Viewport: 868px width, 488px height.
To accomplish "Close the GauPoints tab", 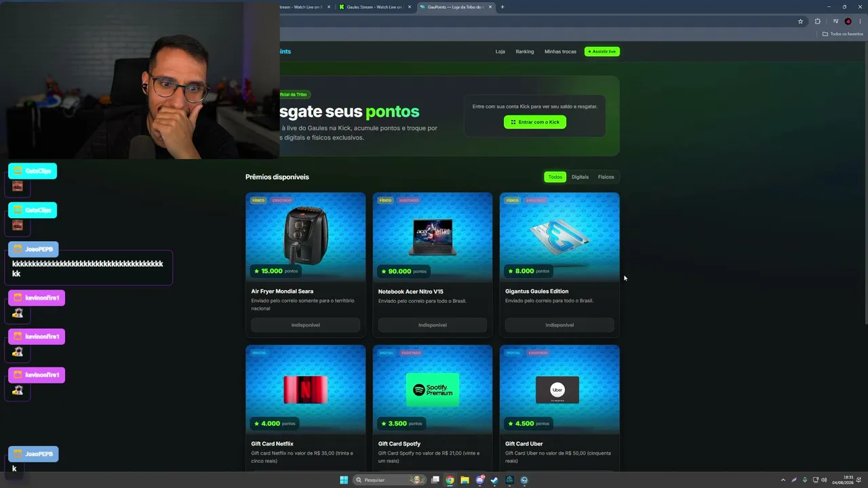I will tap(490, 7).
